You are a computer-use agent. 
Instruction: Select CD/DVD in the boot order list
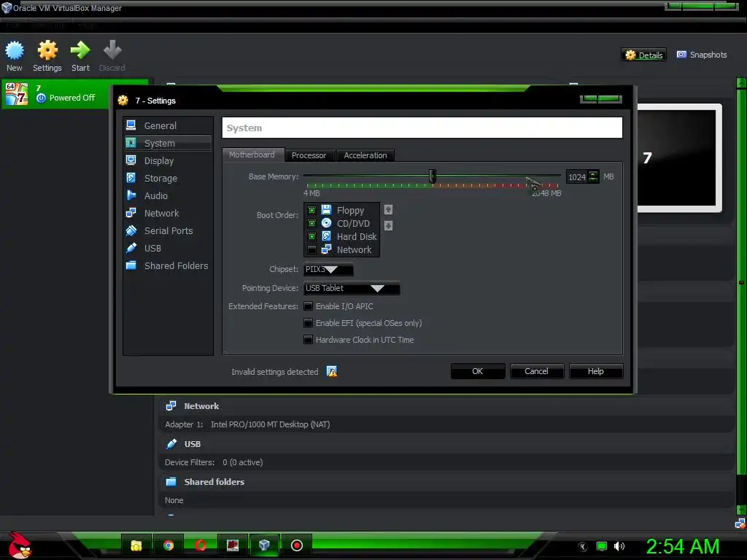click(341, 223)
